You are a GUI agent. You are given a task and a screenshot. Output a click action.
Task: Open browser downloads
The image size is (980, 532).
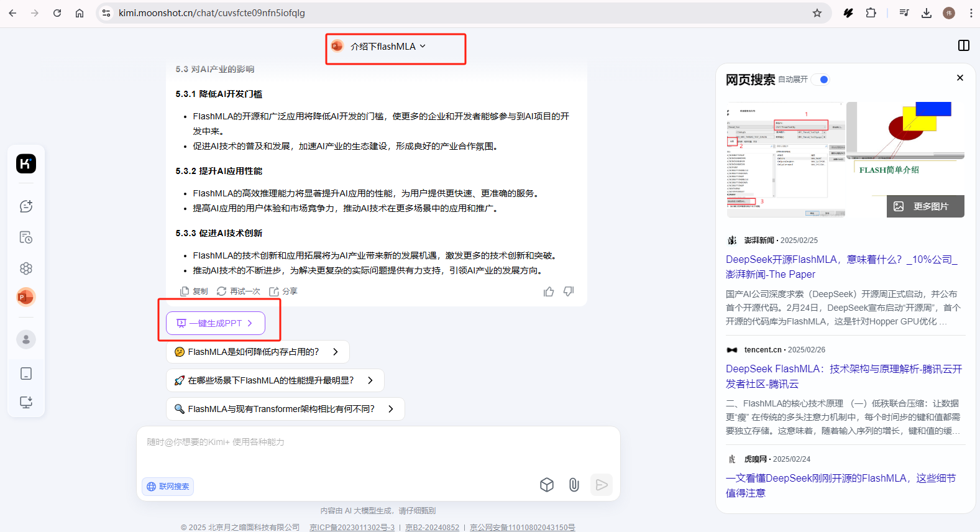coord(927,13)
